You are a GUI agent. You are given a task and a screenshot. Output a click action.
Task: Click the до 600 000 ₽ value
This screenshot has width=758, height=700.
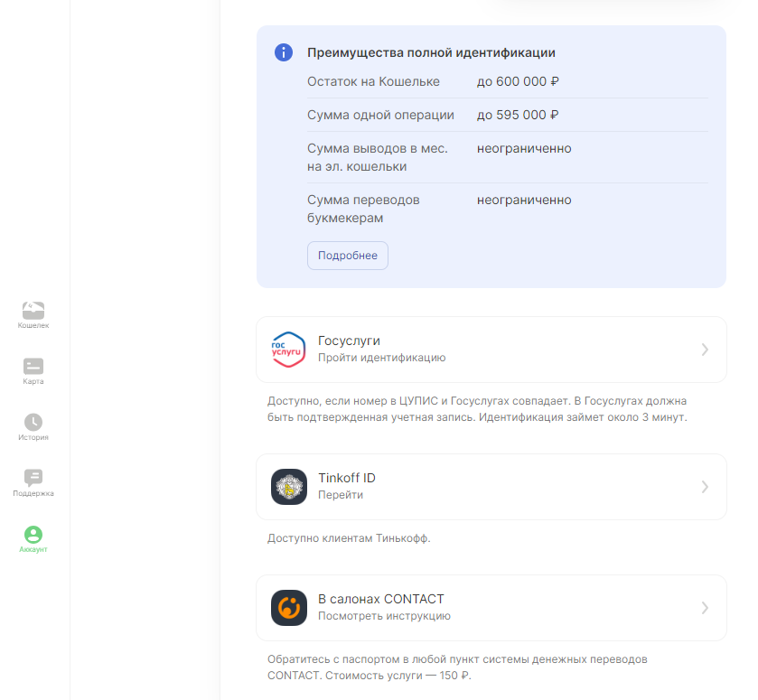click(518, 81)
